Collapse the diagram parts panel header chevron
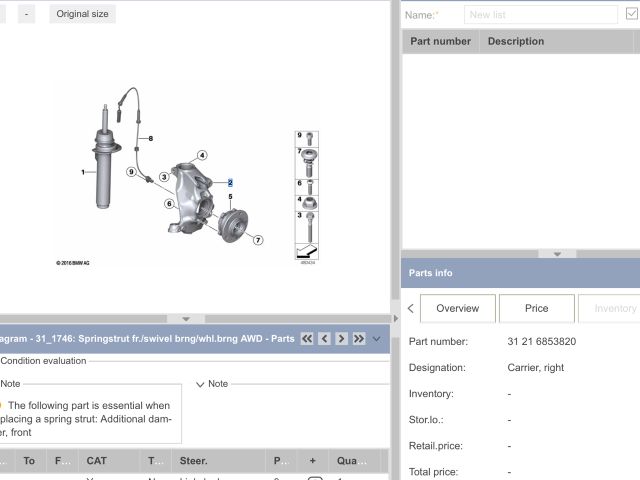The height and width of the screenshot is (480, 640). 376,339
